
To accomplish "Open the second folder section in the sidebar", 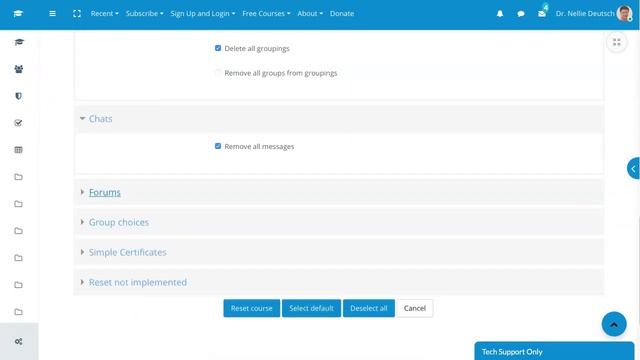I will [18, 204].
